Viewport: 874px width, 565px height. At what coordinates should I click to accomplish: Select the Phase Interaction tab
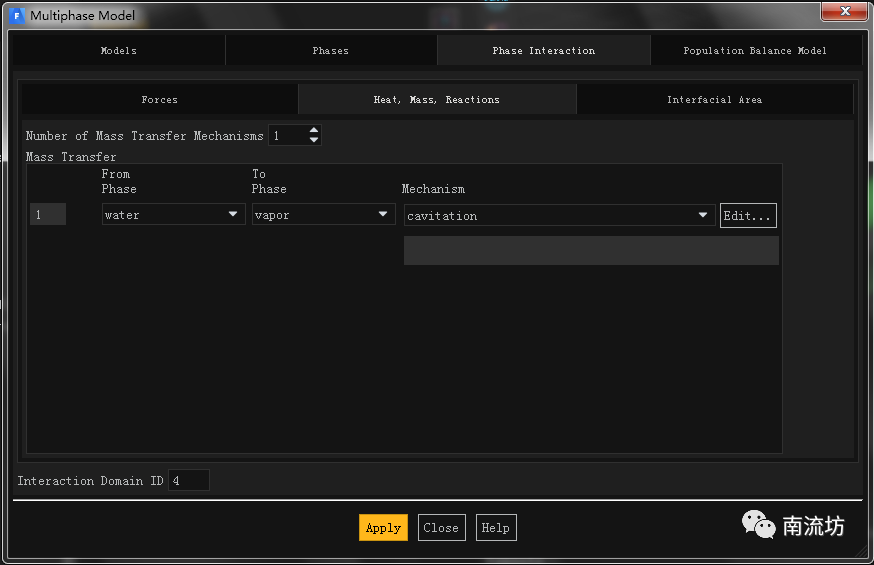543,50
